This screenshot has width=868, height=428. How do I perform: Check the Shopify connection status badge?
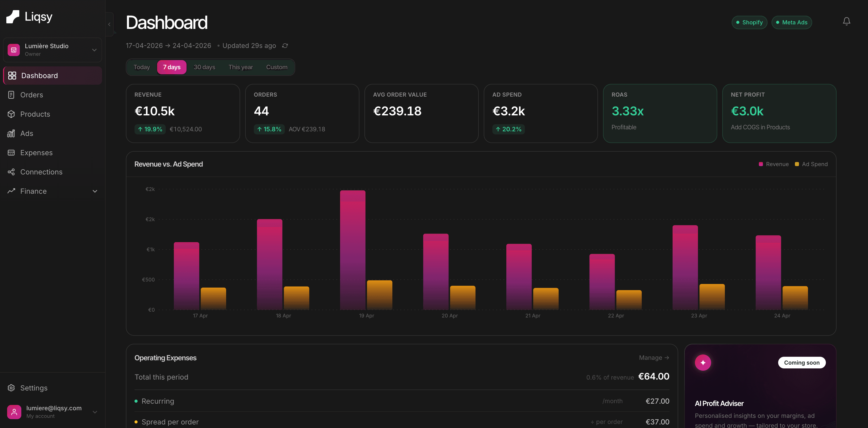point(749,22)
